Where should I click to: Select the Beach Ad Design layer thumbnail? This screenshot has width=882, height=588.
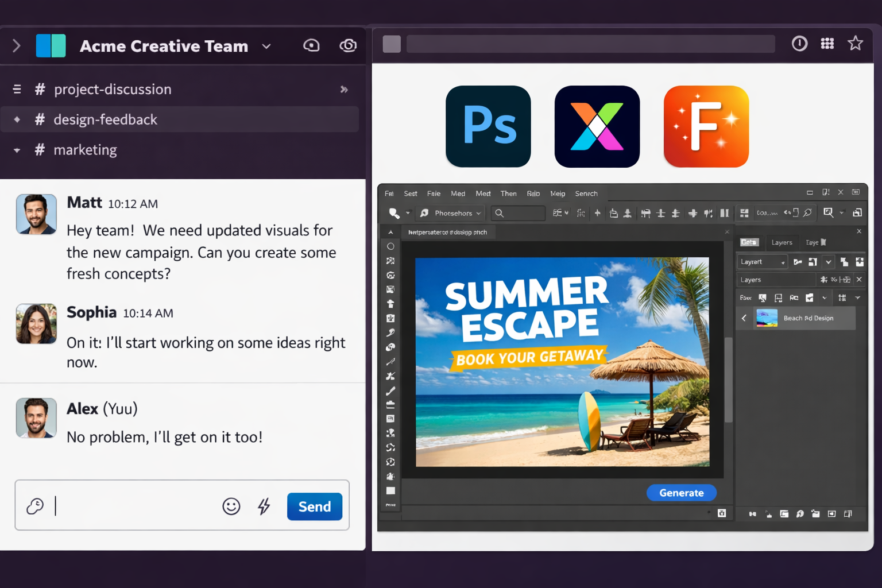click(x=767, y=318)
